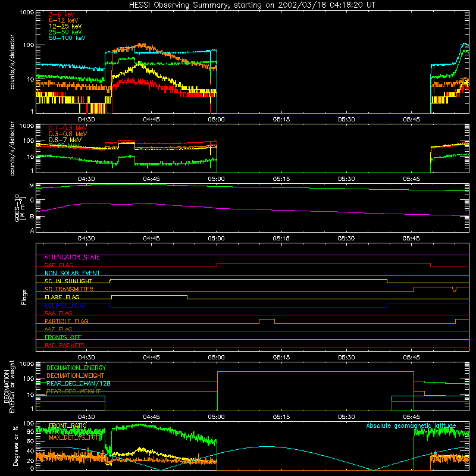
Task: Click the "Degrees or %" axis label
Action: tap(16, 446)
